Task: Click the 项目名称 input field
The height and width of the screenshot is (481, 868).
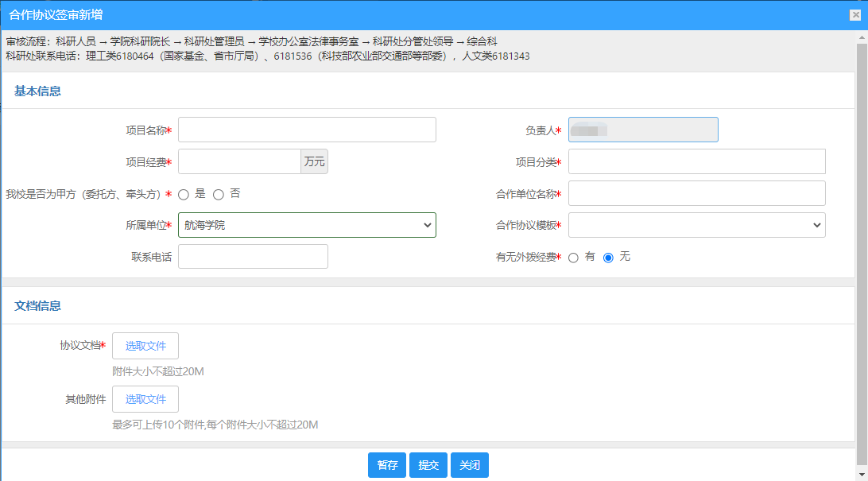Action: point(307,130)
